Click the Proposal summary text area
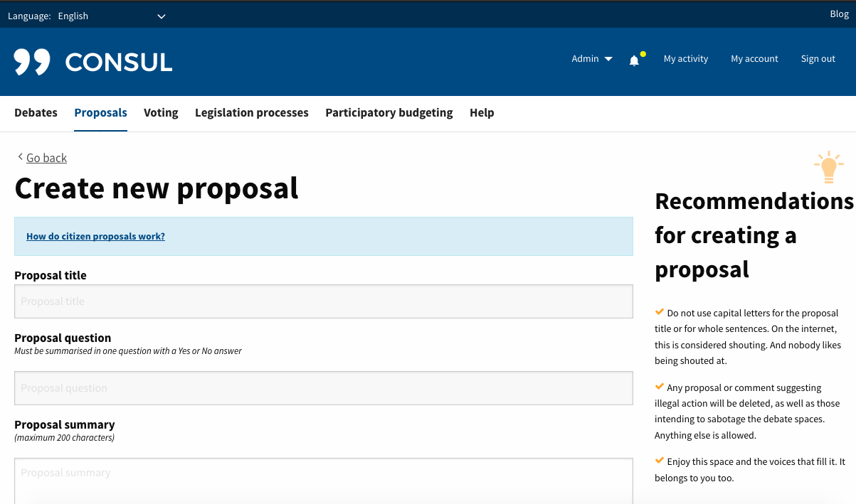856x504 pixels. 323,480
